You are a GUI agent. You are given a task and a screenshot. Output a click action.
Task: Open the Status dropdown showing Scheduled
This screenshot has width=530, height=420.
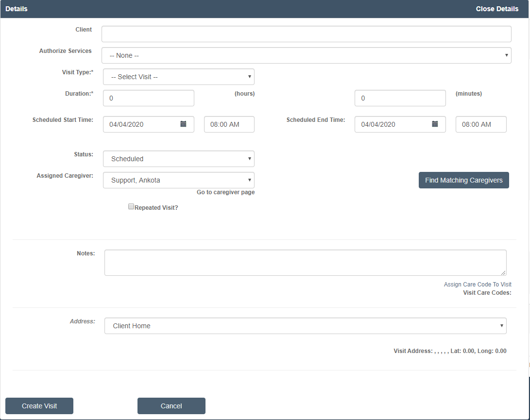pos(179,159)
